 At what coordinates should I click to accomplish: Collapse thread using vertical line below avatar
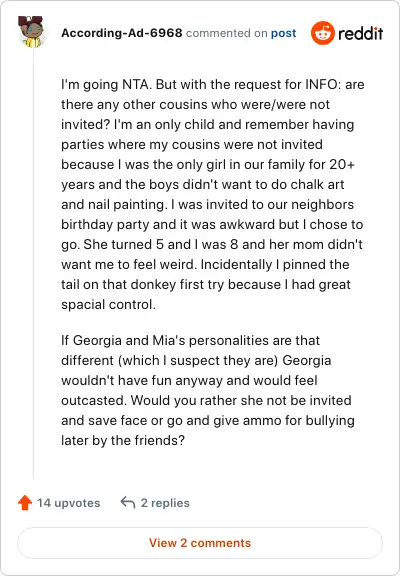pyautogui.click(x=33, y=264)
